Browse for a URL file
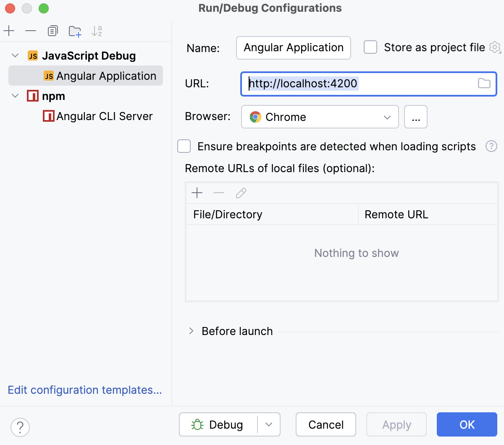504x445 pixels. click(x=484, y=84)
